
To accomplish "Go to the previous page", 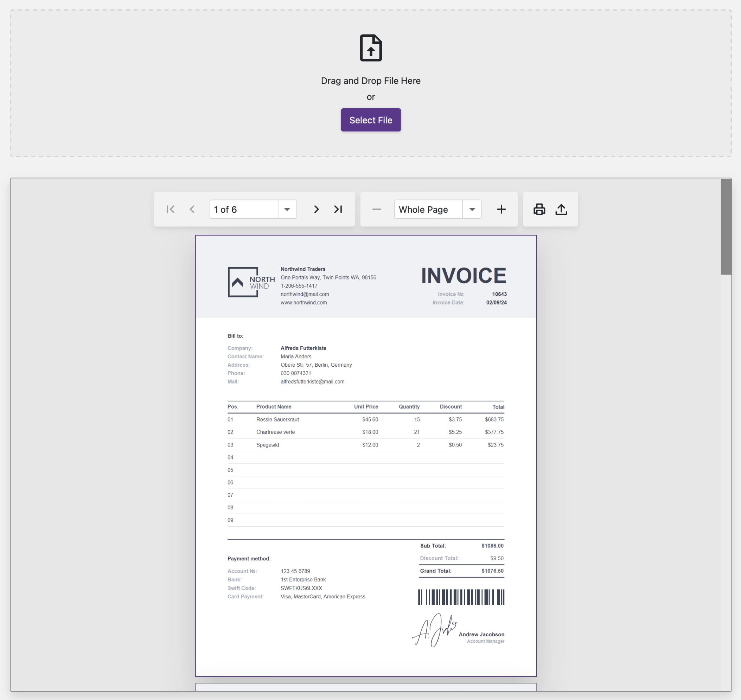I will [192, 209].
